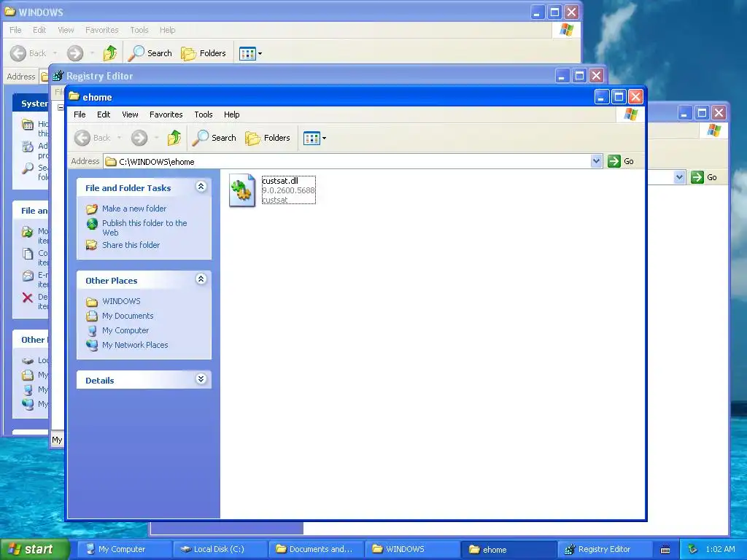Open My Network Places link
The width and height of the screenshot is (747, 560).
135,345
